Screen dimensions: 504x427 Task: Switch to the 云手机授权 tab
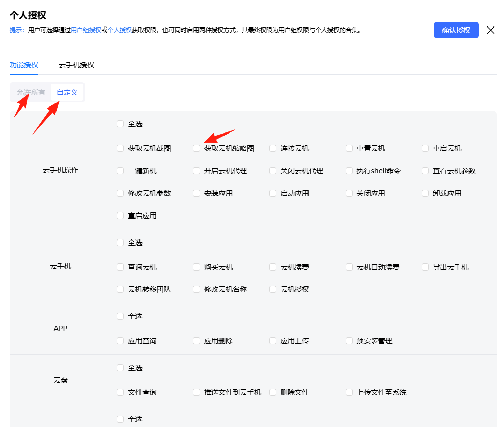pos(76,65)
